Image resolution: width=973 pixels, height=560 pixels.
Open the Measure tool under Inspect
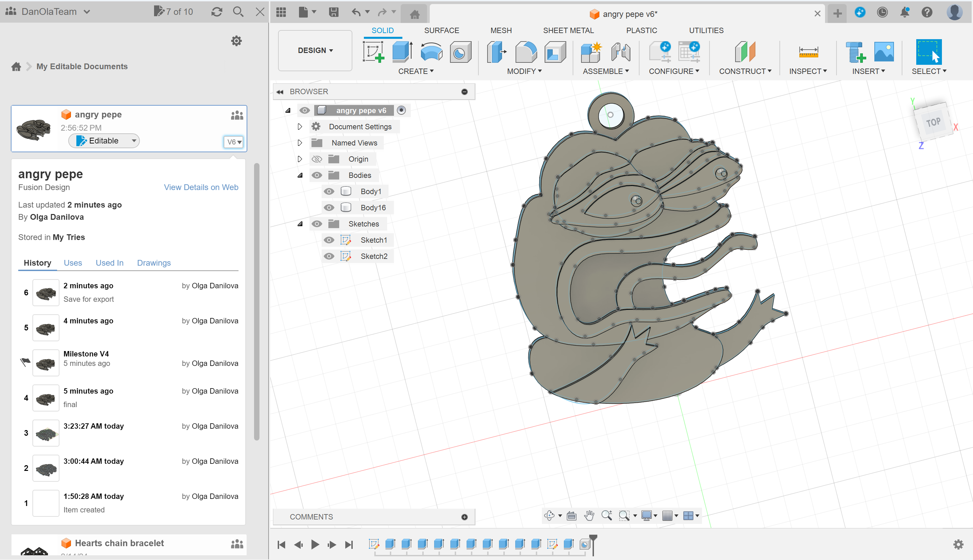pyautogui.click(x=808, y=52)
